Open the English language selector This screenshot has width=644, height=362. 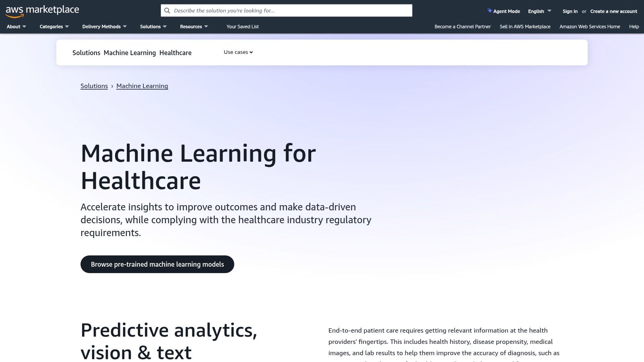(539, 11)
